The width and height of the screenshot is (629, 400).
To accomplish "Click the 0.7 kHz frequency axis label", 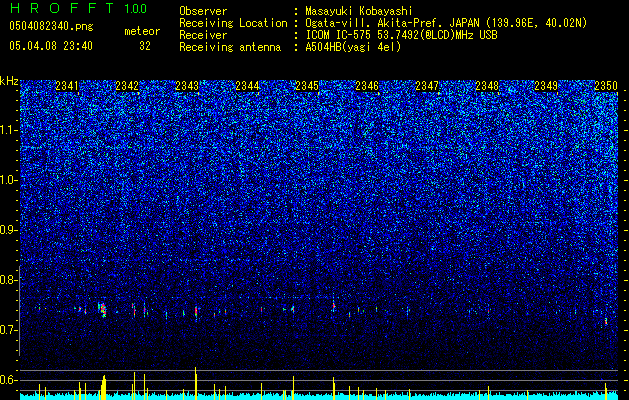I will (x=9, y=330).
